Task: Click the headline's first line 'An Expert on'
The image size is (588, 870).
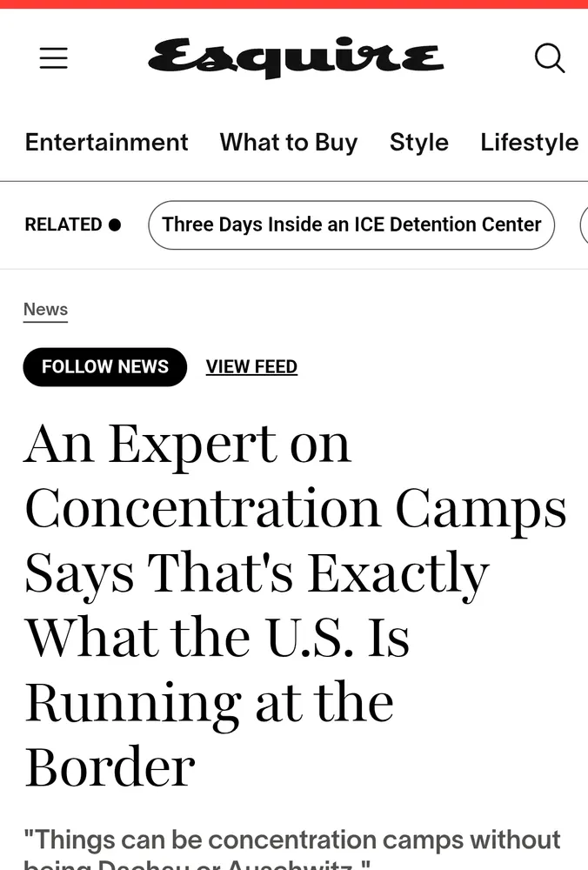Action: point(188,444)
